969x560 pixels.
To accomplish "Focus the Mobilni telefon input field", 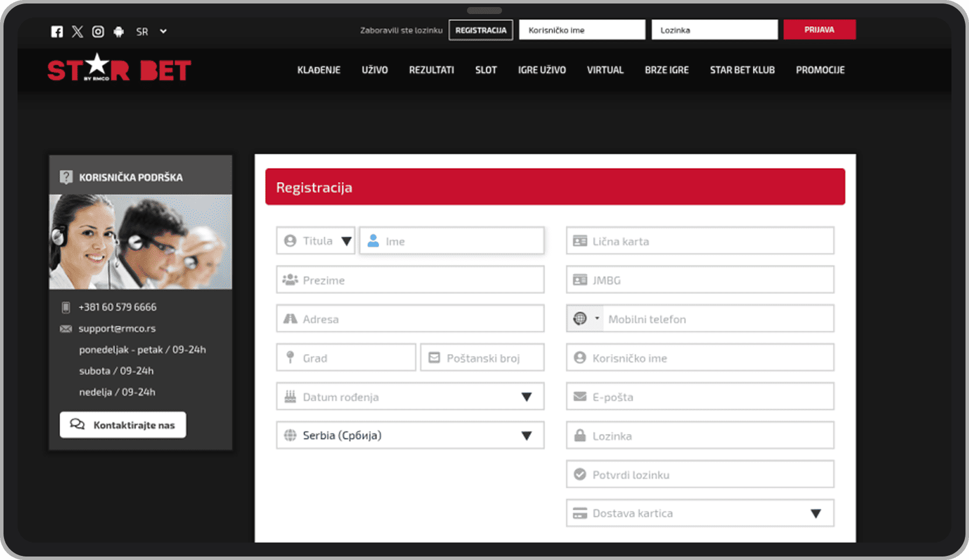I will pos(719,319).
